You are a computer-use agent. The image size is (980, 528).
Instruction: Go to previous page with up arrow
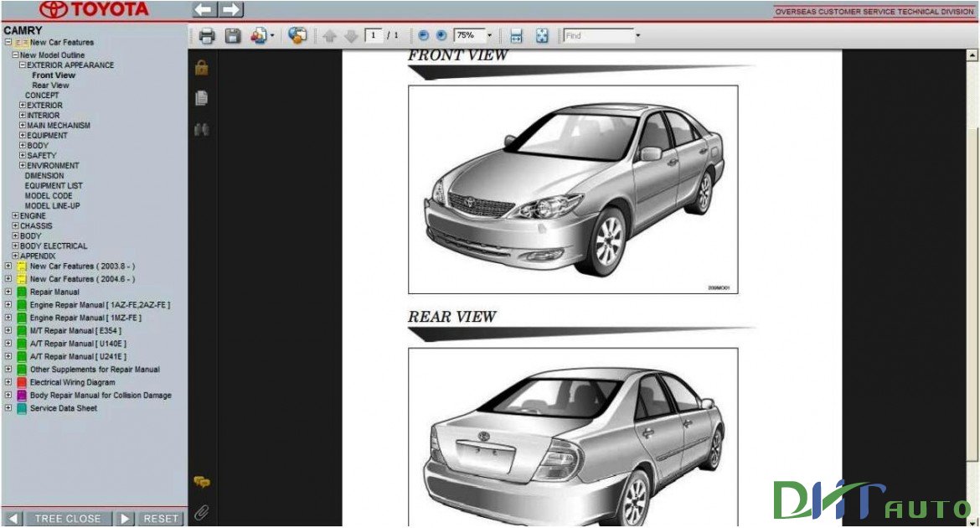(330, 36)
